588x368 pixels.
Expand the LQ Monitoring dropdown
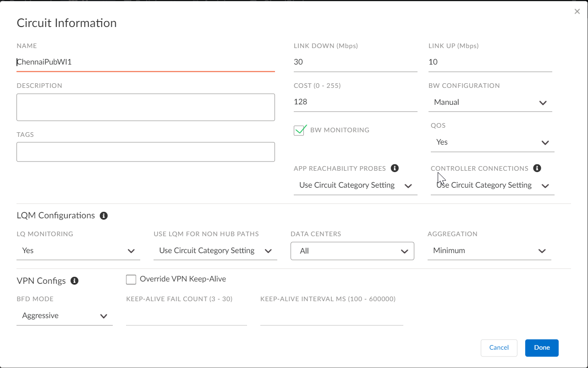78,251
